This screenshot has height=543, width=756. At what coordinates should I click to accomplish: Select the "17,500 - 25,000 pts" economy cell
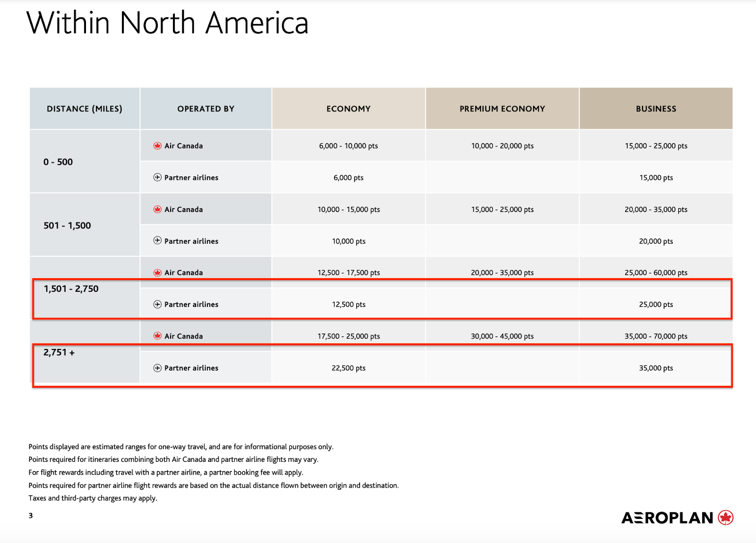click(349, 336)
